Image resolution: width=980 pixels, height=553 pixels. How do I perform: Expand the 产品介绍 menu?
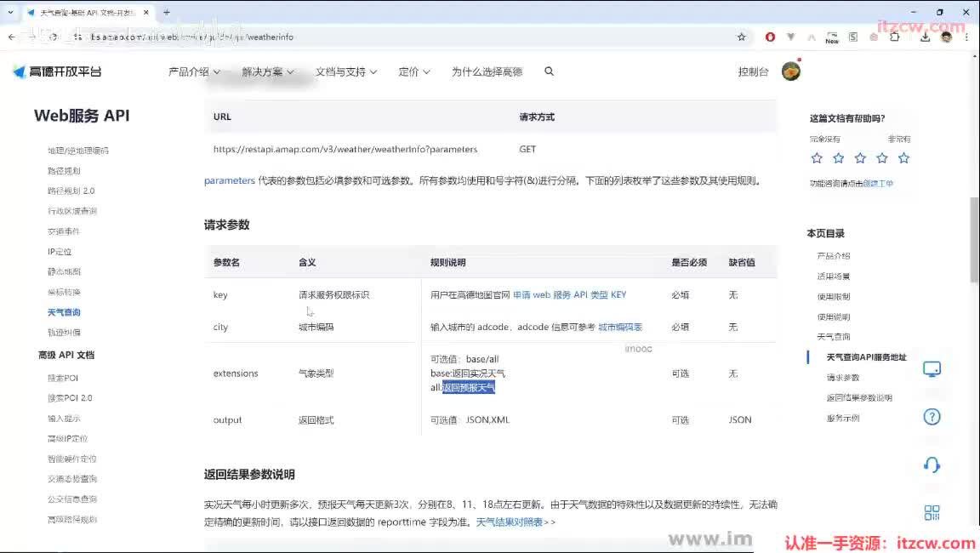(194, 71)
